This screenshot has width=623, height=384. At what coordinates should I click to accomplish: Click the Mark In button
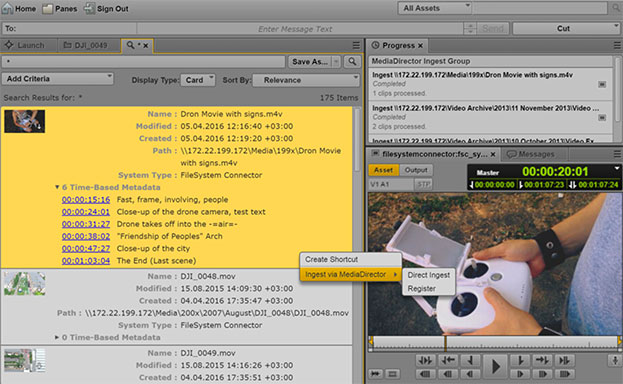[x=470, y=361]
